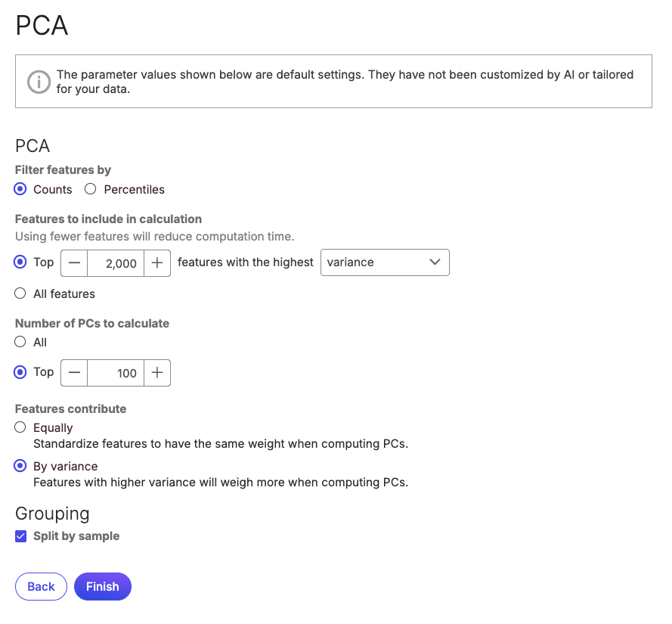Choose the Top features radio button
The width and height of the screenshot is (672, 624).
21,262
